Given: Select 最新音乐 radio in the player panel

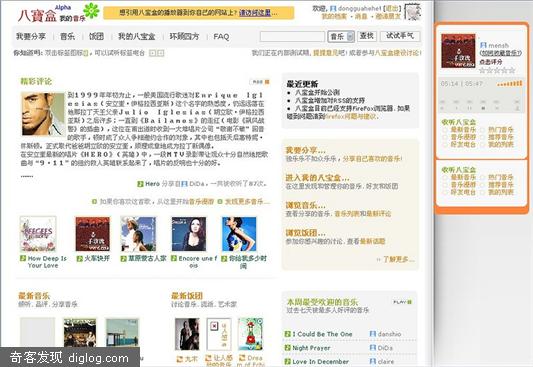Looking at the screenshot, I should tap(445, 130).
